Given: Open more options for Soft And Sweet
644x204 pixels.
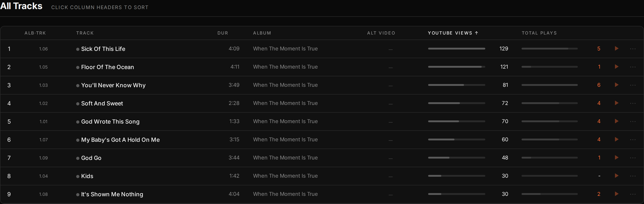Looking at the screenshot, I should (633, 103).
